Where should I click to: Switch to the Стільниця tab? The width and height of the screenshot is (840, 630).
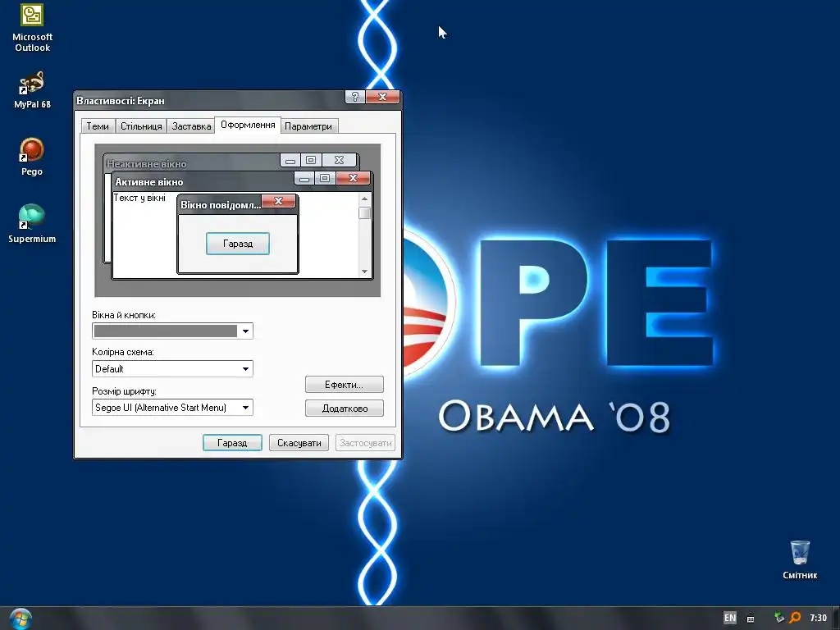point(141,126)
